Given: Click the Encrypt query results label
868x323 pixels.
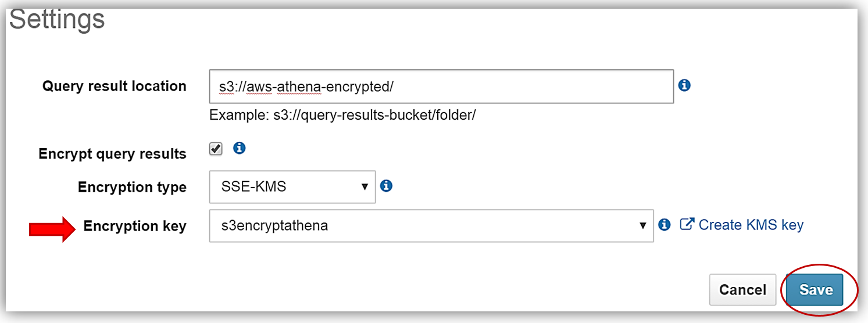Looking at the screenshot, I should tap(112, 154).
